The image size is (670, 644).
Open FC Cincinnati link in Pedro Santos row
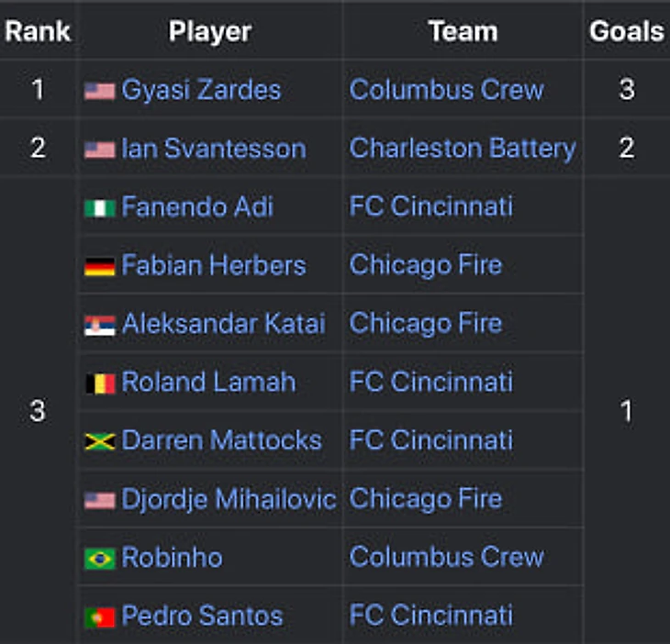tap(430, 616)
